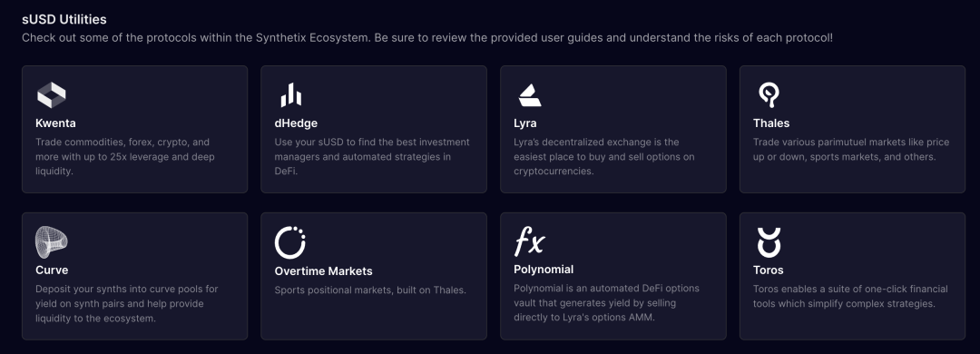Click the Lyra triangle logo icon

(530, 95)
